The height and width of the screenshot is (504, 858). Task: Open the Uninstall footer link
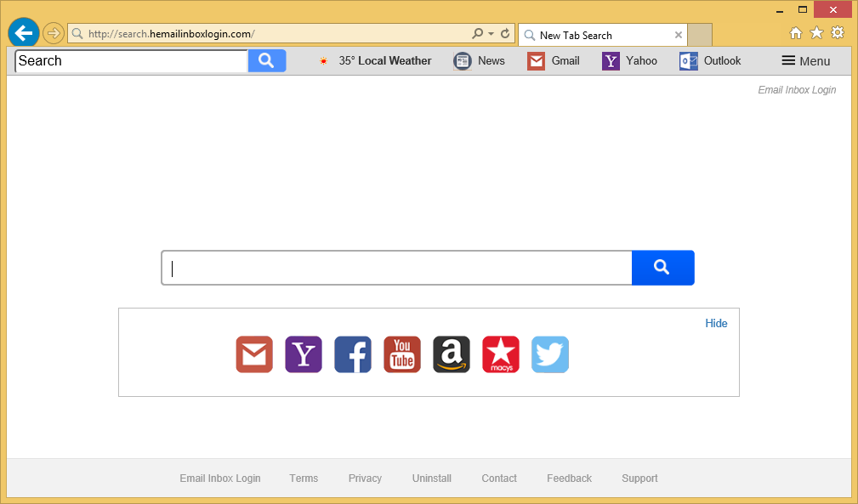coord(432,479)
